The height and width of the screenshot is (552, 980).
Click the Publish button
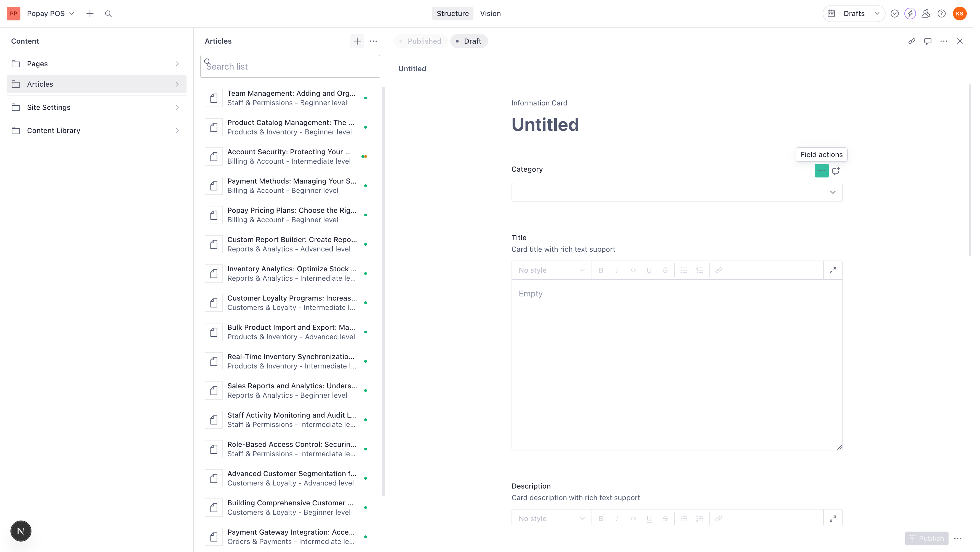[926, 538]
